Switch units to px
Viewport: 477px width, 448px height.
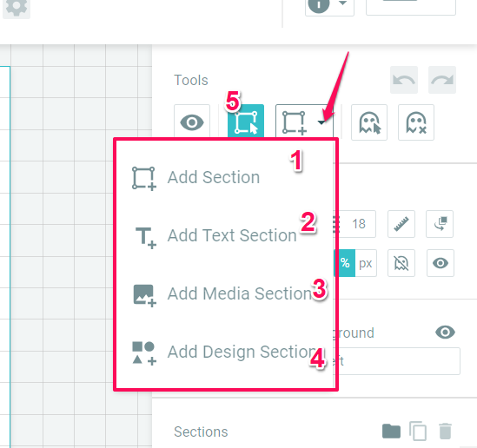point(366,263)
